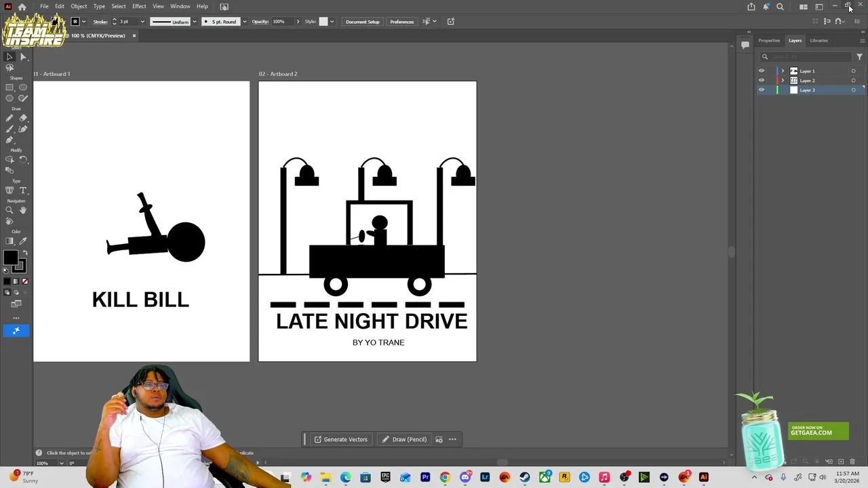The height and width of the screenshot is (488, 868).
Task: Click the Document Setup button
Action: 363,22
